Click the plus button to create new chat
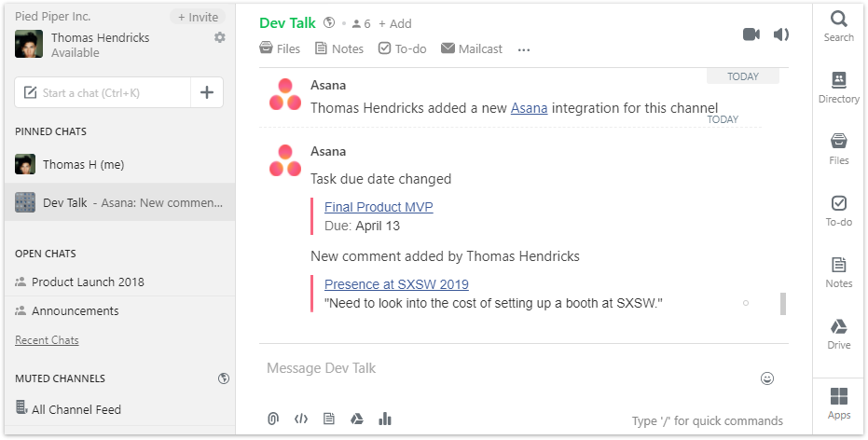Viewport: 868px width, 440px height. point(206,92)
